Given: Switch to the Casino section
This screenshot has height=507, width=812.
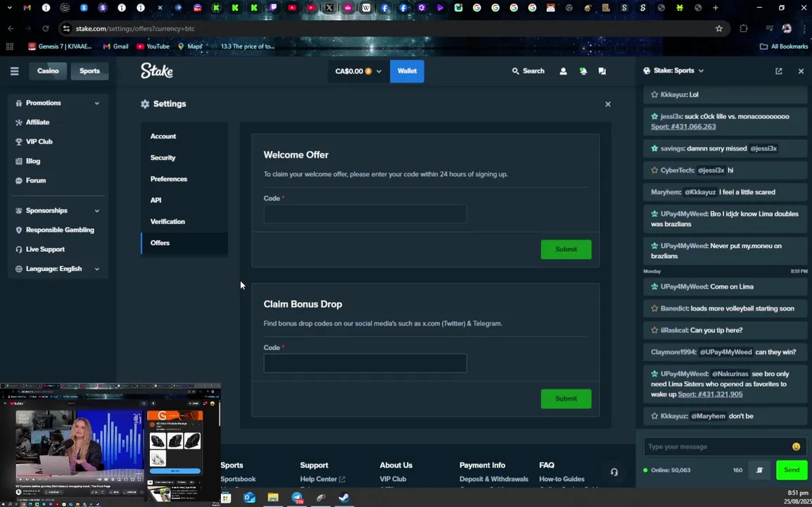Looking at the screenshot, I should (48, 71).
